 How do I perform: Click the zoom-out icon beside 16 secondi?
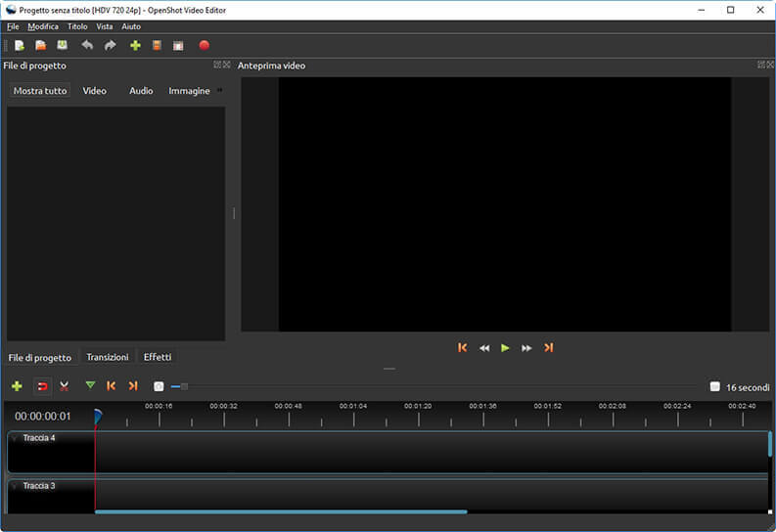pyautogui.click(x=714, y=386)
